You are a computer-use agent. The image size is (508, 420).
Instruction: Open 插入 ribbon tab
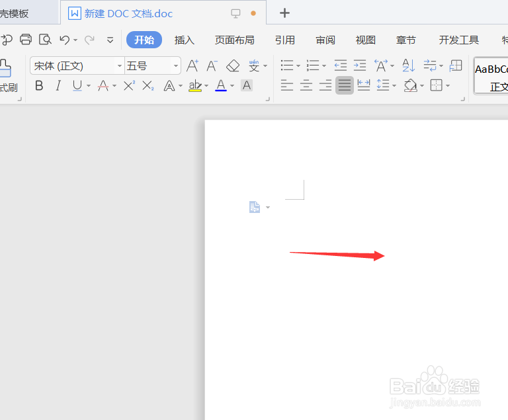click(x=185, y=40)
